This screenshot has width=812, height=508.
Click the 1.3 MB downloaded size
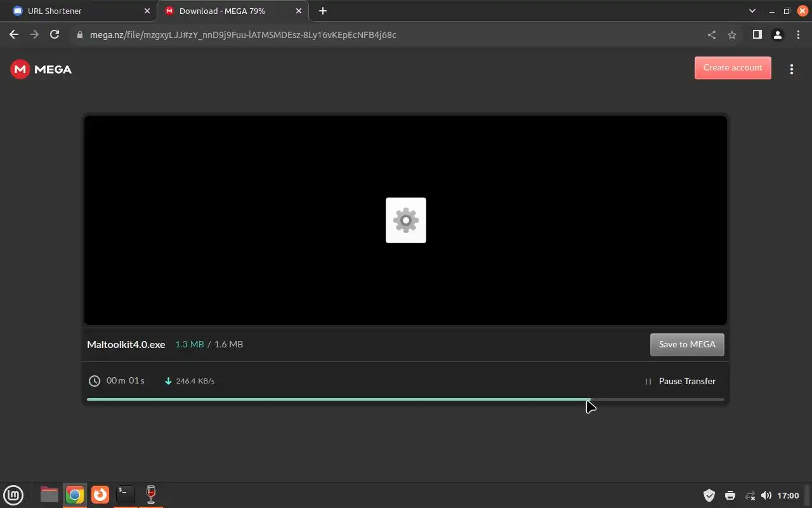point(190,344)
